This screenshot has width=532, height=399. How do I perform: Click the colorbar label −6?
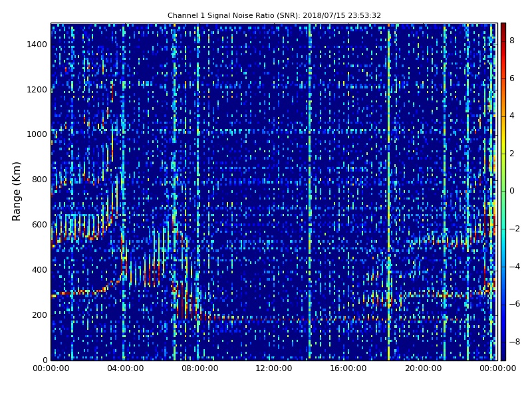click(515, 304)
